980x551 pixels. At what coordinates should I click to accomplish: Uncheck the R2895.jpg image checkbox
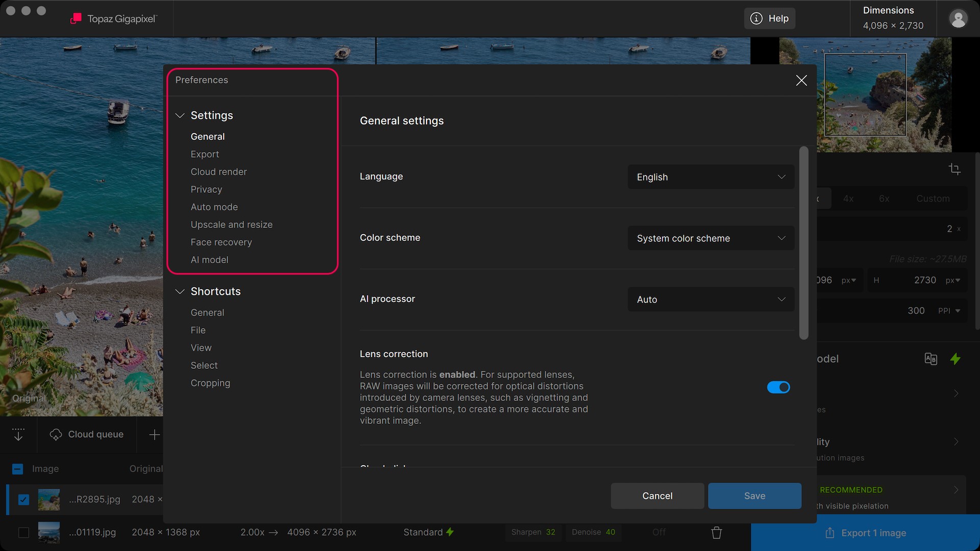(23, 499)
